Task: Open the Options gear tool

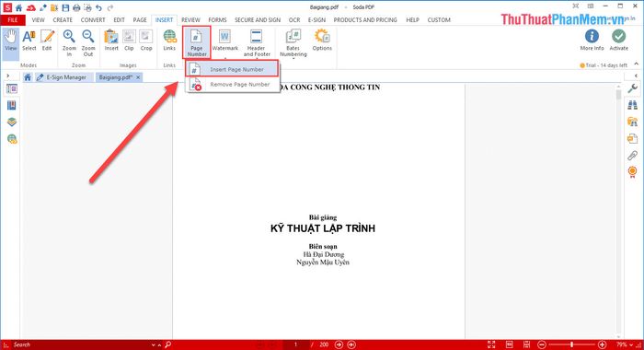Action: [322, 41]
